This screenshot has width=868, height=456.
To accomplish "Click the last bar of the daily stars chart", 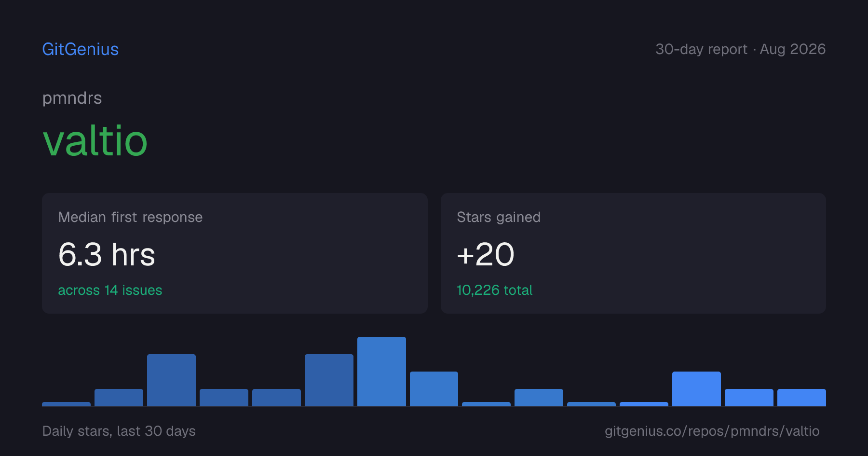I will (801, 398).
